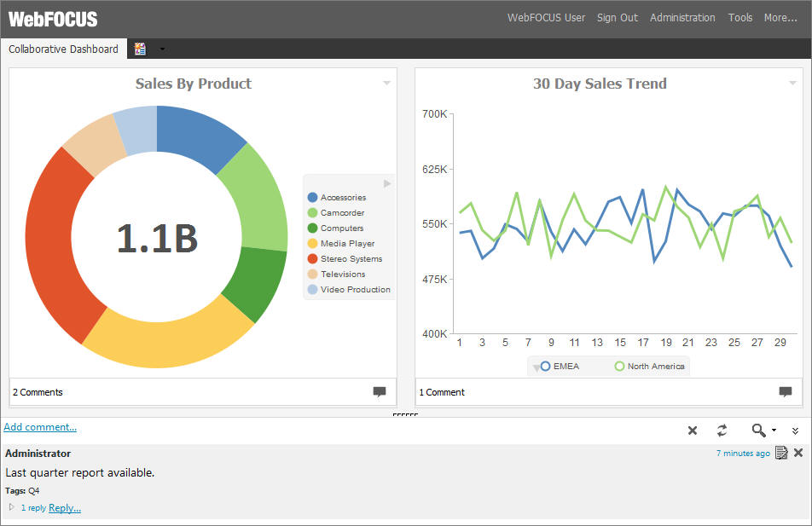Select Video Production legend entry
The width and height of the screenshot is (812, 526).
point(349,289)
